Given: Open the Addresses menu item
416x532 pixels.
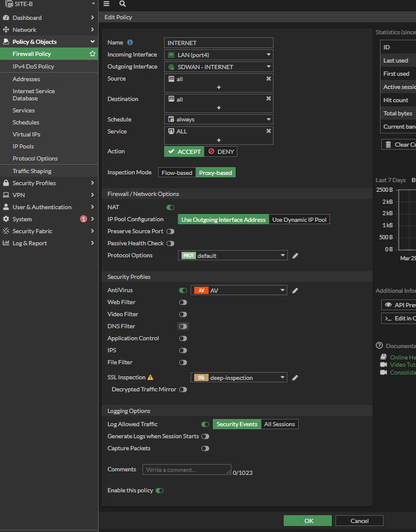Looking at the screenshot, I should (26, 79).
